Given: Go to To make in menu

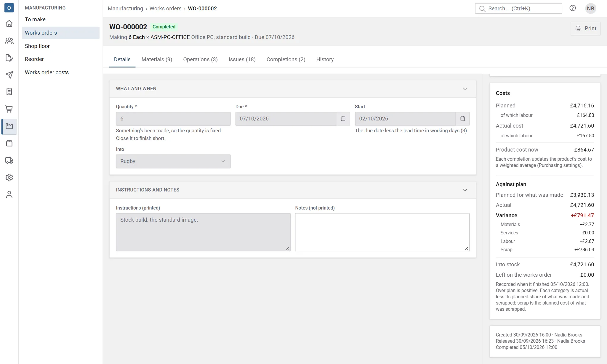Looking at the screenshot, I should [60, 20].
